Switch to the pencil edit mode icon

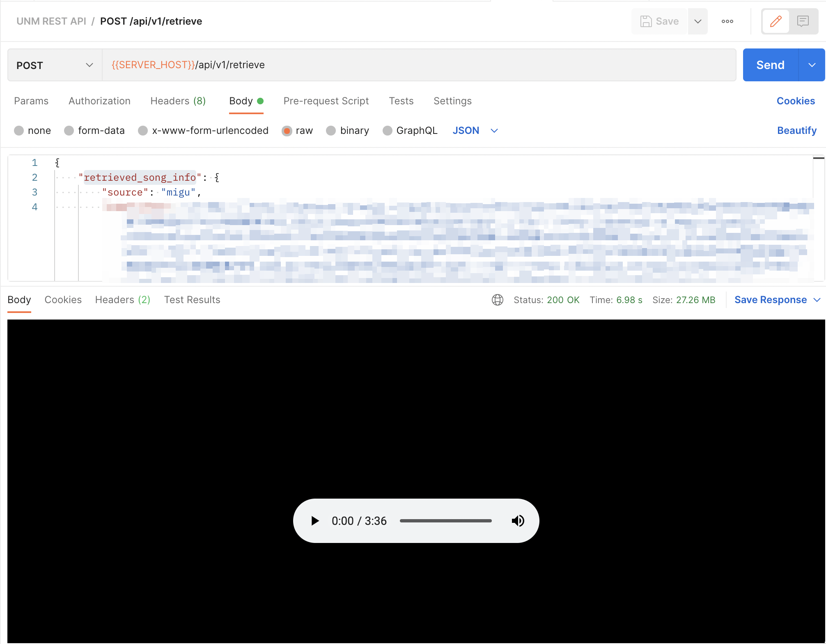point(776,21)
